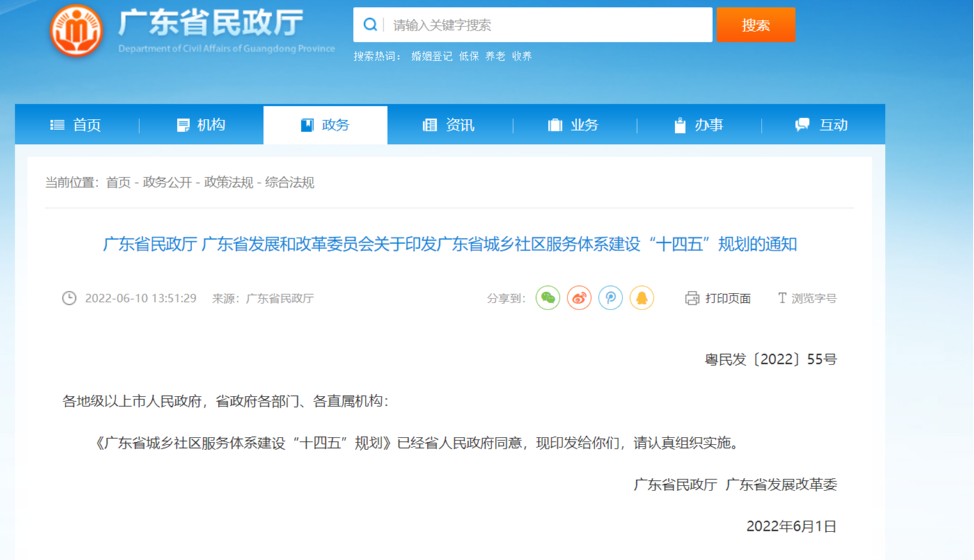The image size is (974, 560).
Task: Open the 首页 navigation tab
Action: (77, 125)
